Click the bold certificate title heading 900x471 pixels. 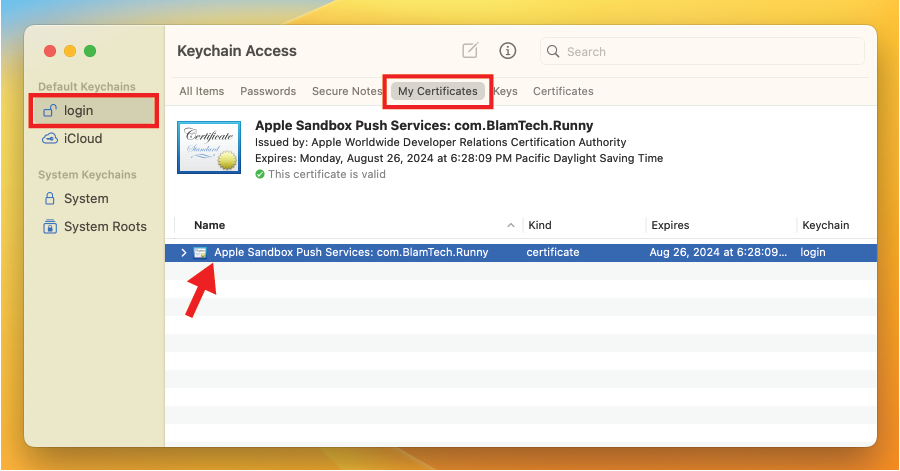click(x=424, y=126)
